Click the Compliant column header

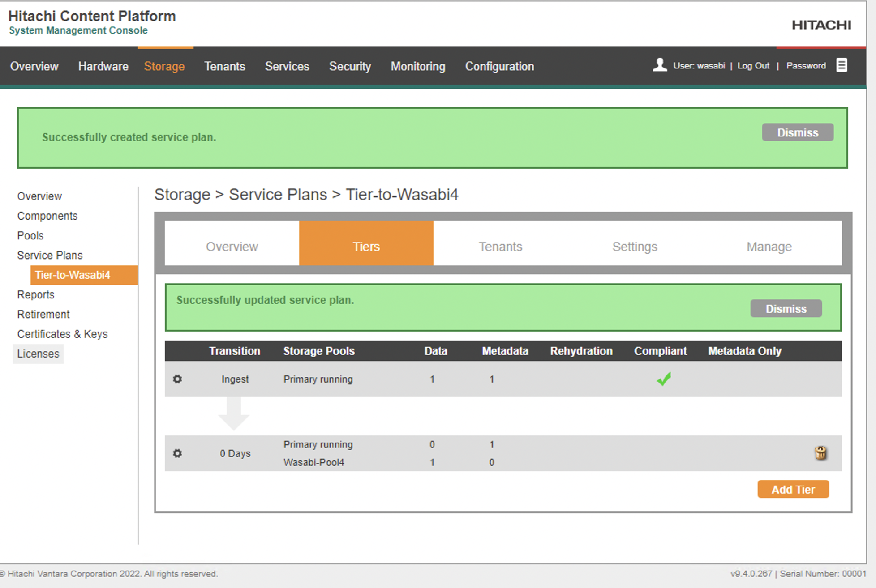[x=660, y=351]
